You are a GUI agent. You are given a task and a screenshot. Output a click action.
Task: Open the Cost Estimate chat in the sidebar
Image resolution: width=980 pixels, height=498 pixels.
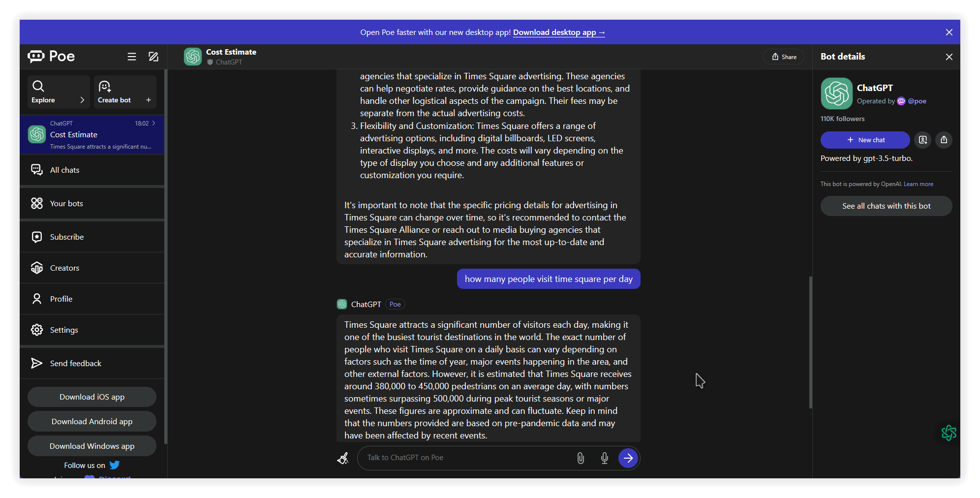pos(92,134)
